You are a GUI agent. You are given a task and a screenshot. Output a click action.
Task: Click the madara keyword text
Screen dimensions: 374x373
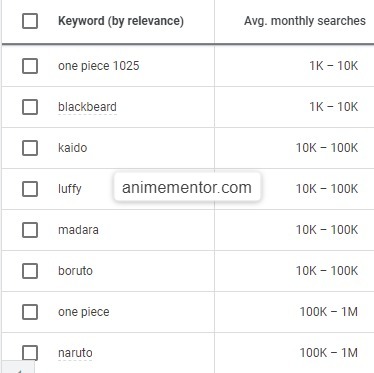pyautogui.click(x=78, y=230)
